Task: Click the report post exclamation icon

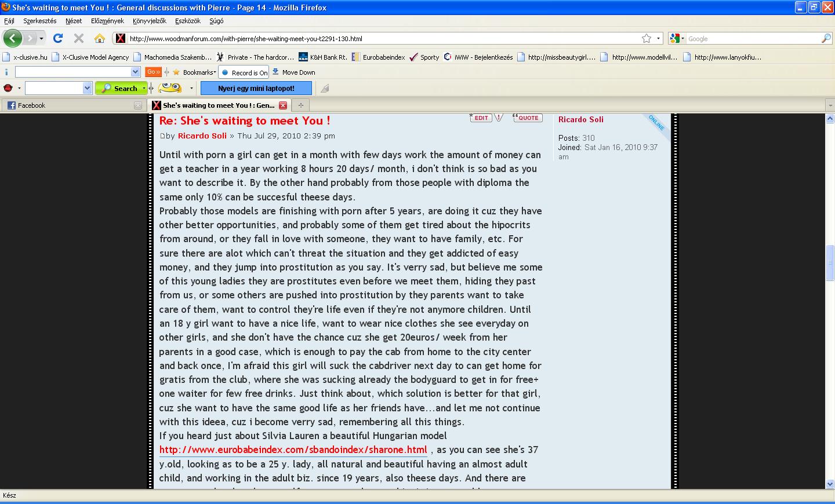Action: pos(499,118)
